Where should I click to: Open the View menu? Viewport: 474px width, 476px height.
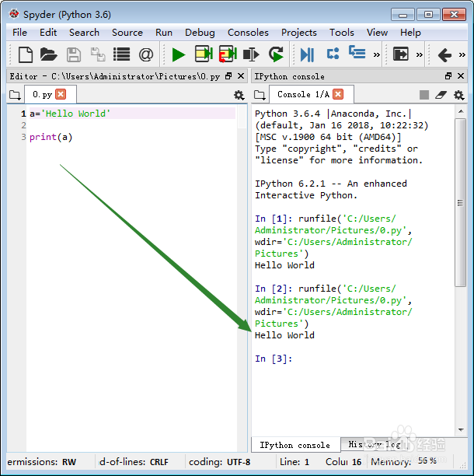coord(377,33)
